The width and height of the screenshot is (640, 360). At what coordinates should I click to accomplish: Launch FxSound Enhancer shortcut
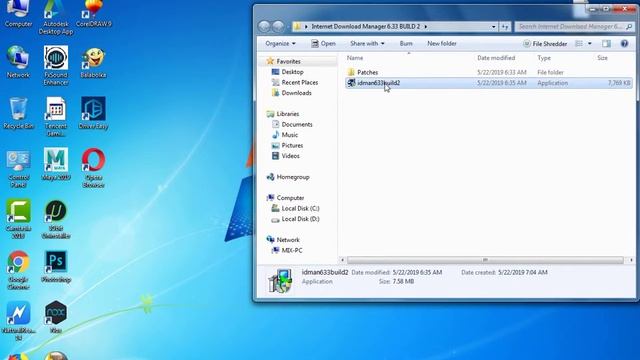tap(56, 65)
